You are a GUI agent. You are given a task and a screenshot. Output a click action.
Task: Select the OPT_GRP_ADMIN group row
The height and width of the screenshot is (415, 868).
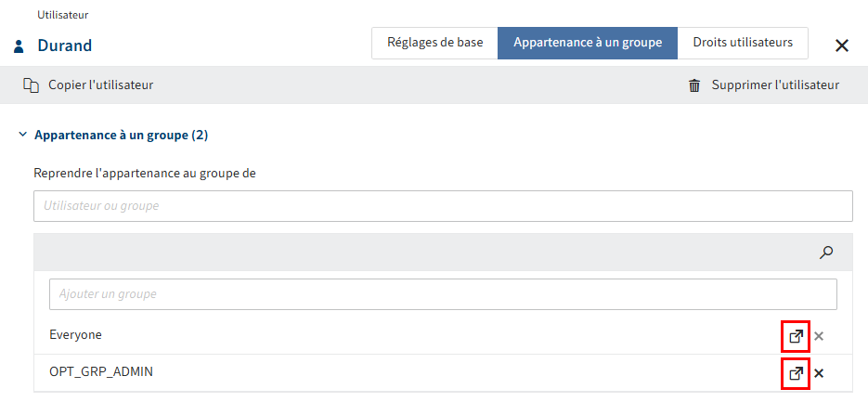pos(371,373)
